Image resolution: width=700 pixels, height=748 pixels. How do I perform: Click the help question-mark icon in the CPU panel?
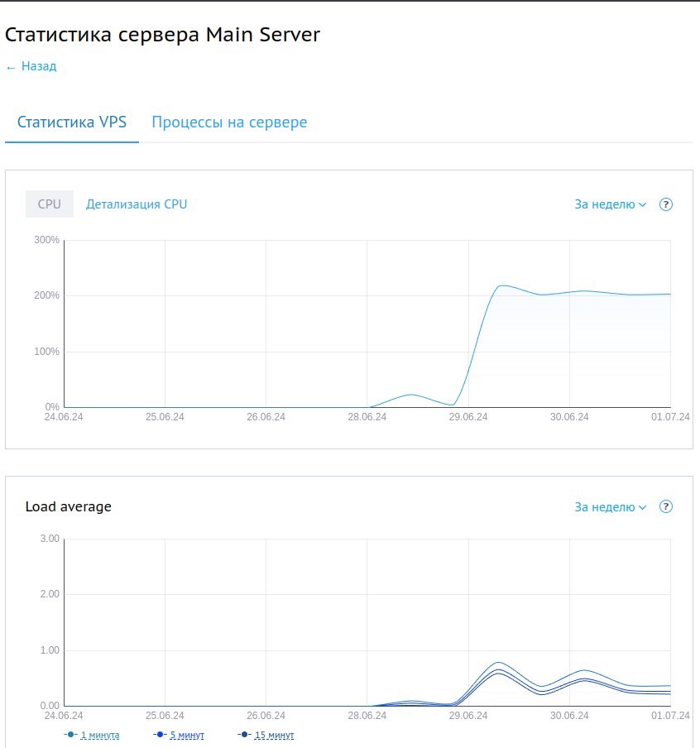(666, 204)
